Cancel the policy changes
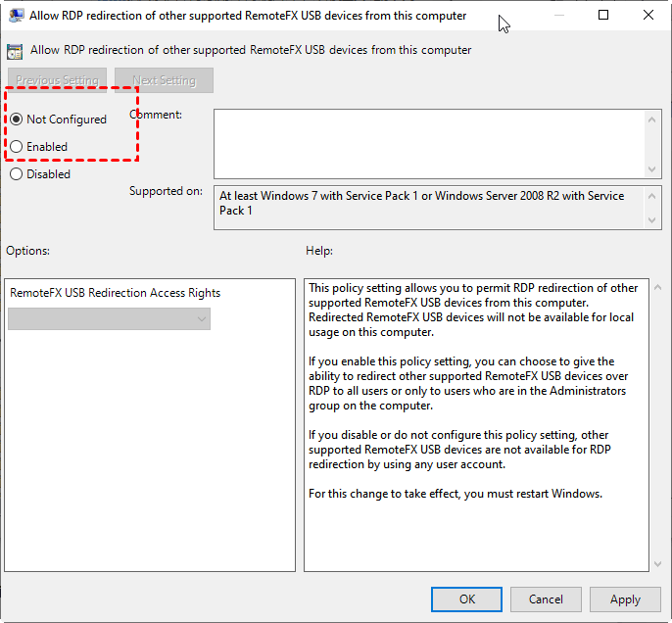 [x=546, y=599]
